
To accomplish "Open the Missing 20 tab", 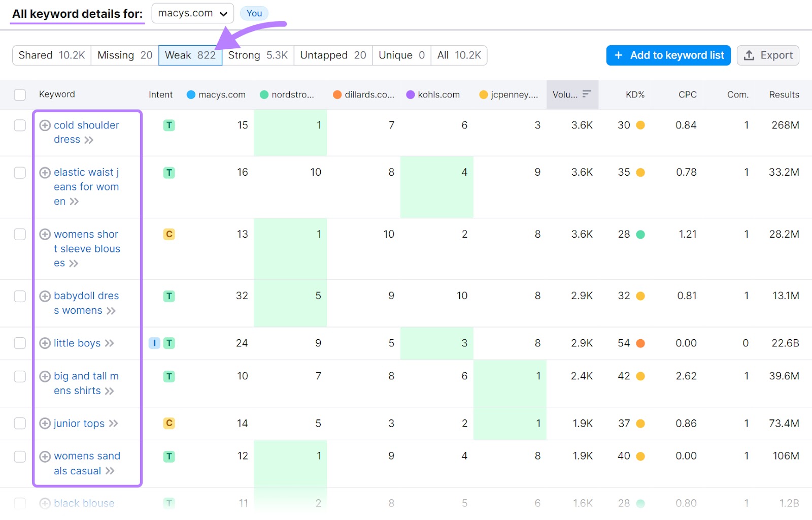I will [124, 55].
